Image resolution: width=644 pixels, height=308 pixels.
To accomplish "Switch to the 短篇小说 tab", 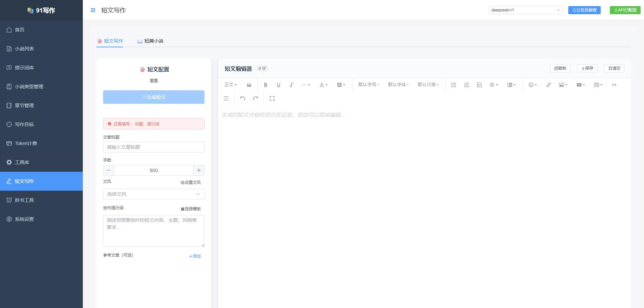I will click(x=150, y=41).
